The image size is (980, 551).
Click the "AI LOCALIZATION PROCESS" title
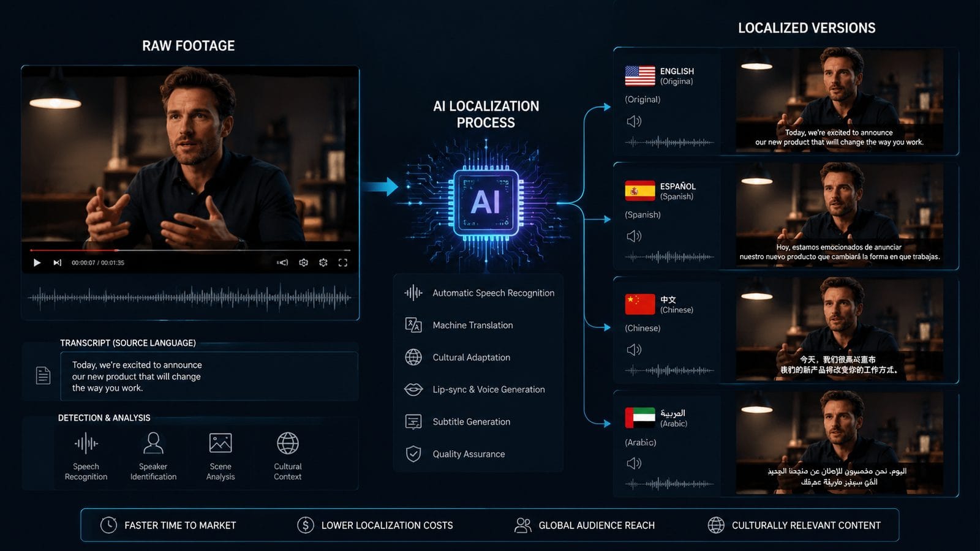[x=486, y=114]
